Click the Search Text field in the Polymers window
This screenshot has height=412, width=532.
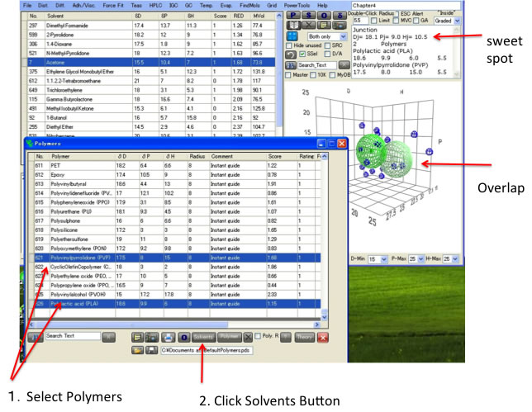tap(73, 336)
